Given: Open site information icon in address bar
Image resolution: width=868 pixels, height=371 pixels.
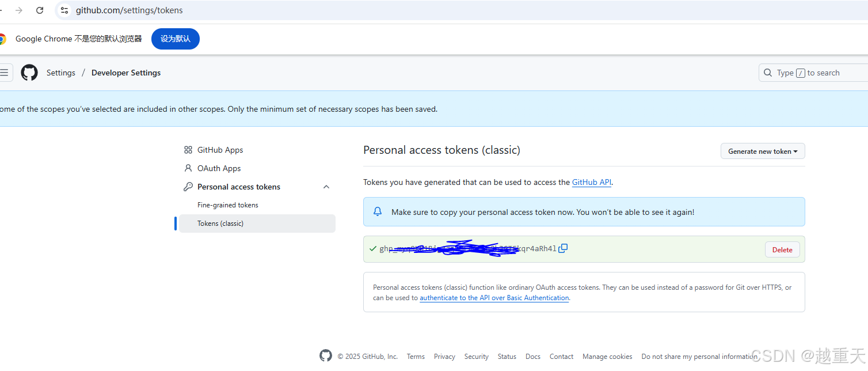Looking at the screenshot, I should pos(64,10).
